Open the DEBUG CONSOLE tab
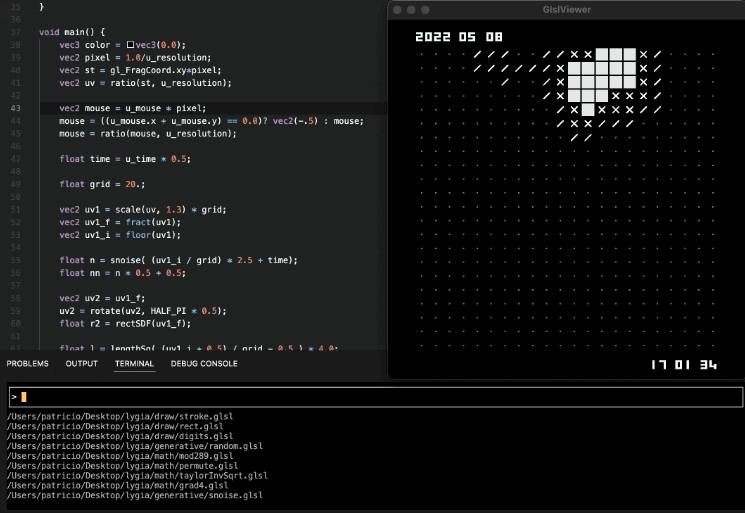 (x=204, y=363)
